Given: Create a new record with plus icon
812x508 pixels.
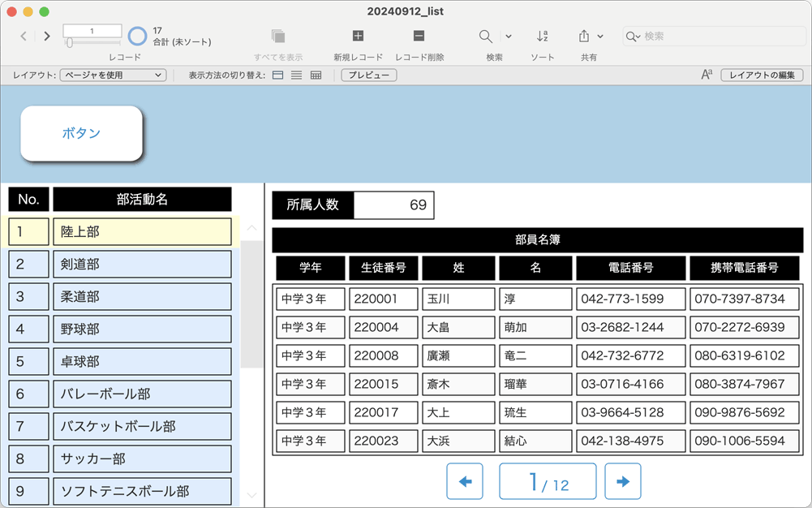Looking at the screenshot, I should coord(358,36).
